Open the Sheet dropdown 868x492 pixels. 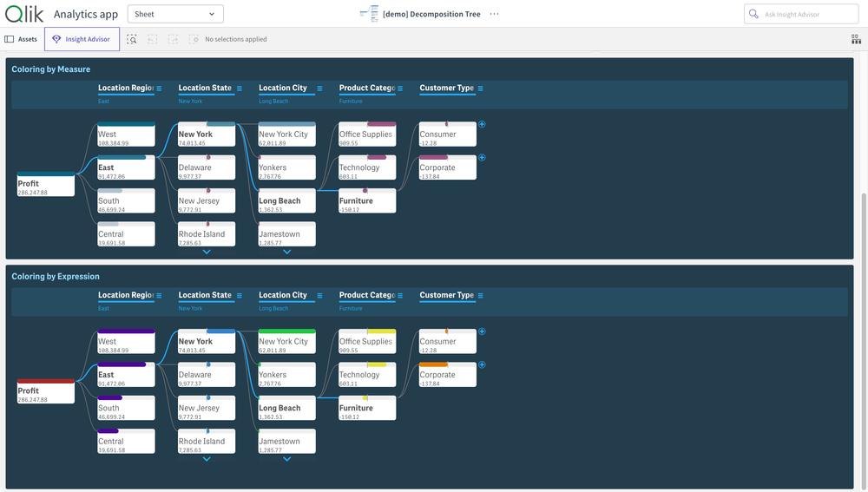point(175,14)
